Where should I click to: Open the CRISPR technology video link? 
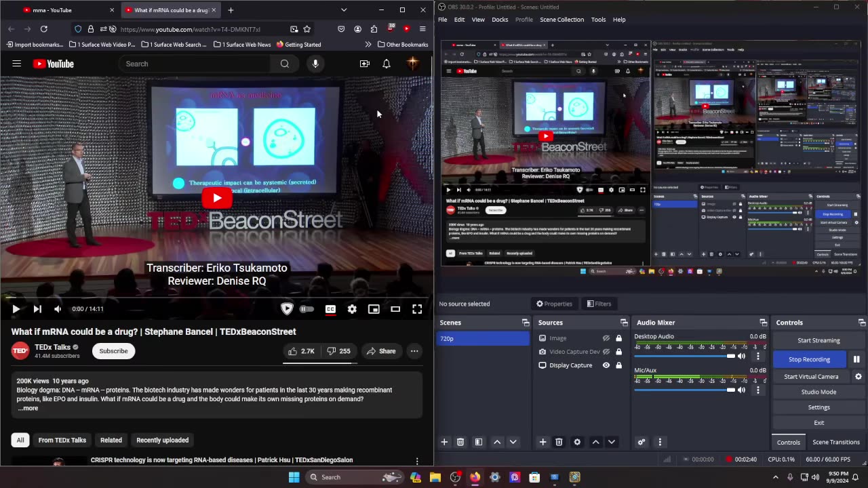pos(222,460)
